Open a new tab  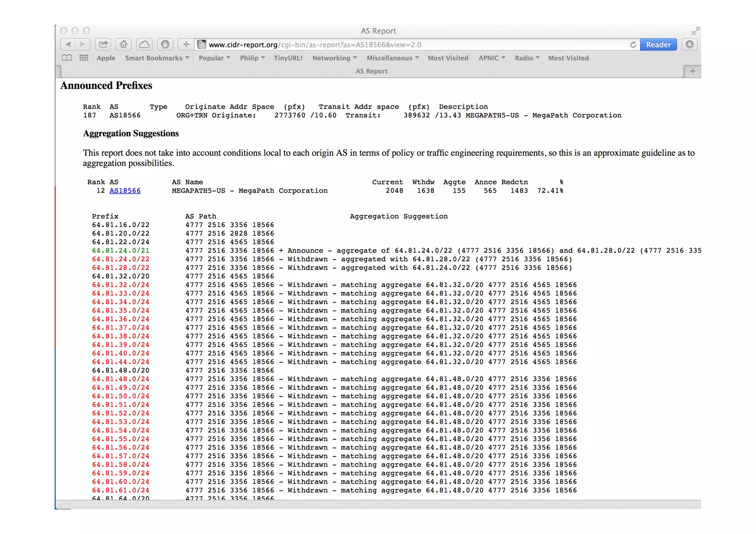693,71
